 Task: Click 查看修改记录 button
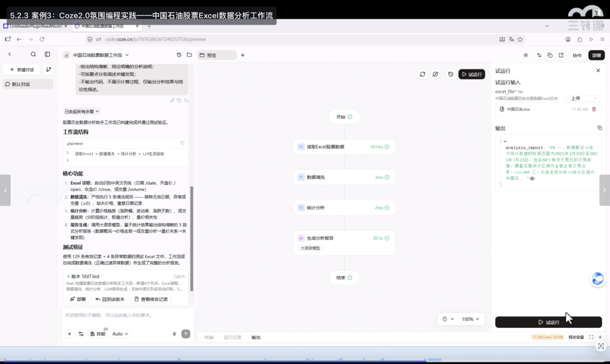[x=151, y=299]
